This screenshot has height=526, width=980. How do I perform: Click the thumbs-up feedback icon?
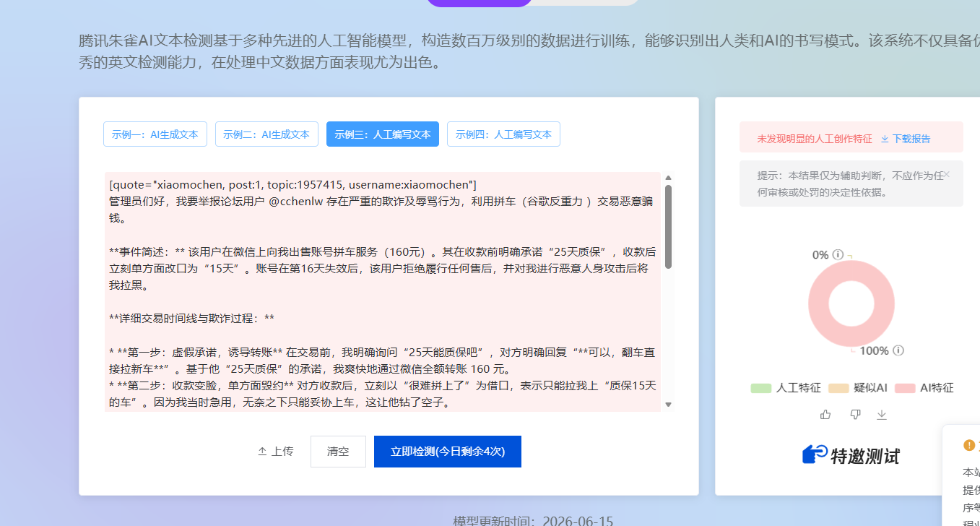click(825, 414)
